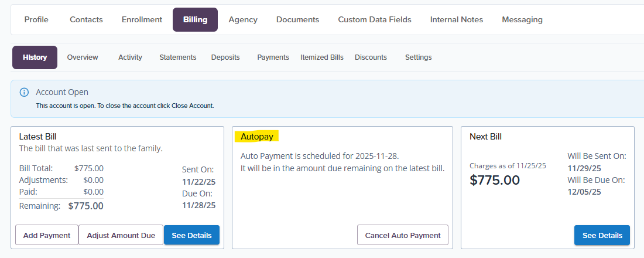This screenshot has height=258, width=644.
Task: Go to the Enrollment tab
Action: [x=142, y=19]
